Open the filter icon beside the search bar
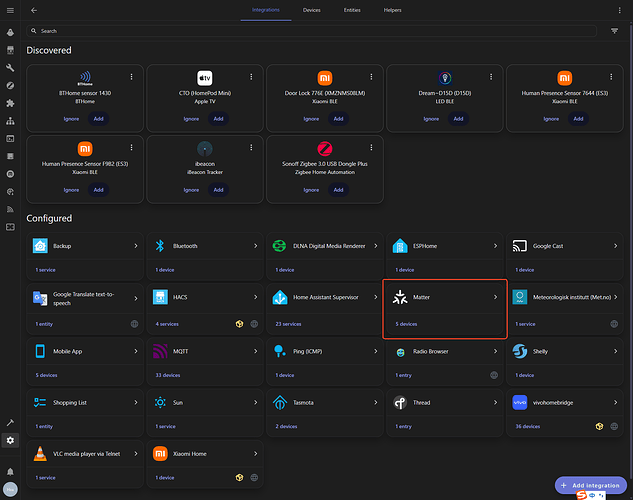The image size is (633, 500). [615, 31]
